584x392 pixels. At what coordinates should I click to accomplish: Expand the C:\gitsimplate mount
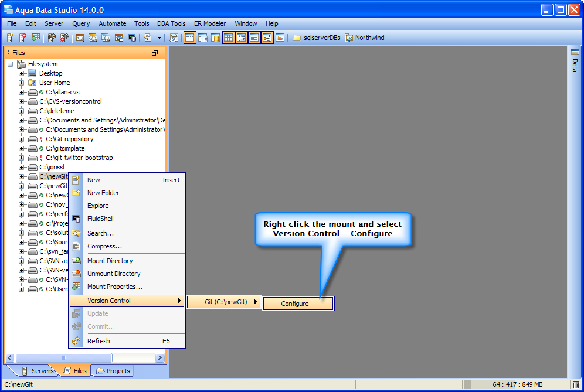point(21,148)
